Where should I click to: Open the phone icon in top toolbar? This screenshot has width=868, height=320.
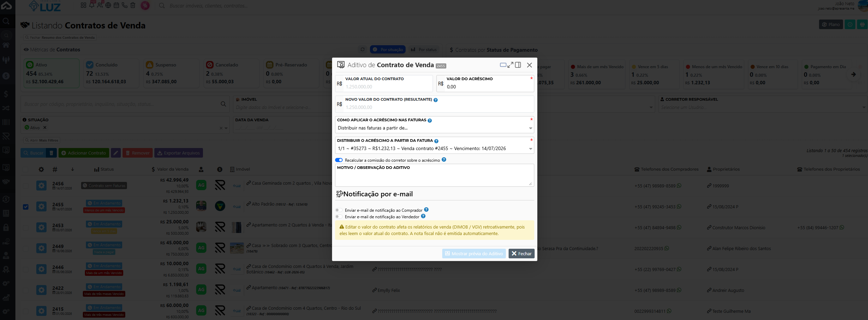click(124, 5)
